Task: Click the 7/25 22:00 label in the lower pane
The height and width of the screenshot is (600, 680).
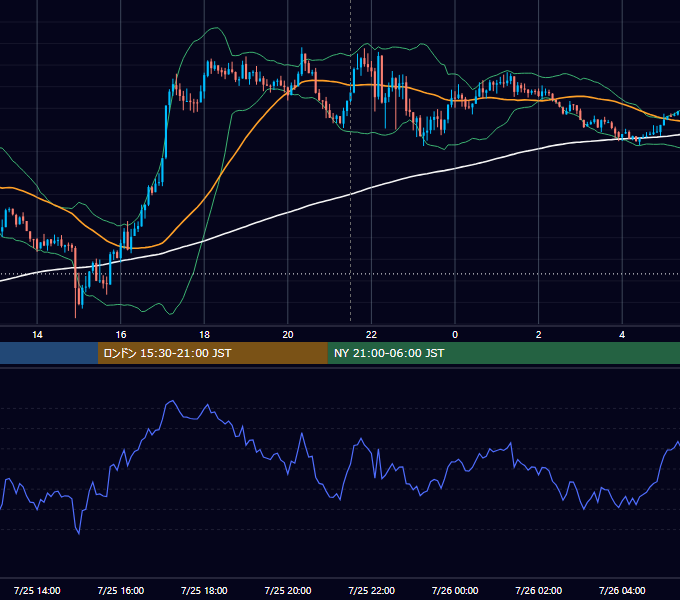Action: (372, 590)
